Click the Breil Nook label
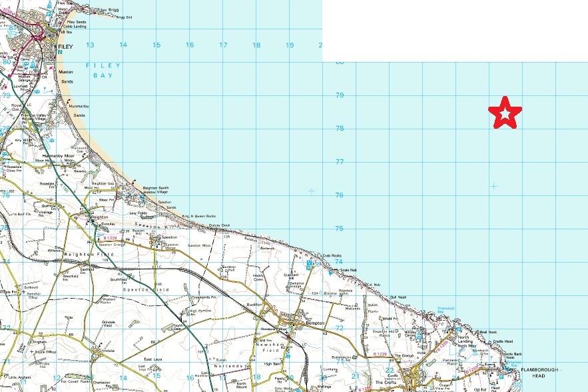This screenshot has width=588, height=392. pos(488,332)
